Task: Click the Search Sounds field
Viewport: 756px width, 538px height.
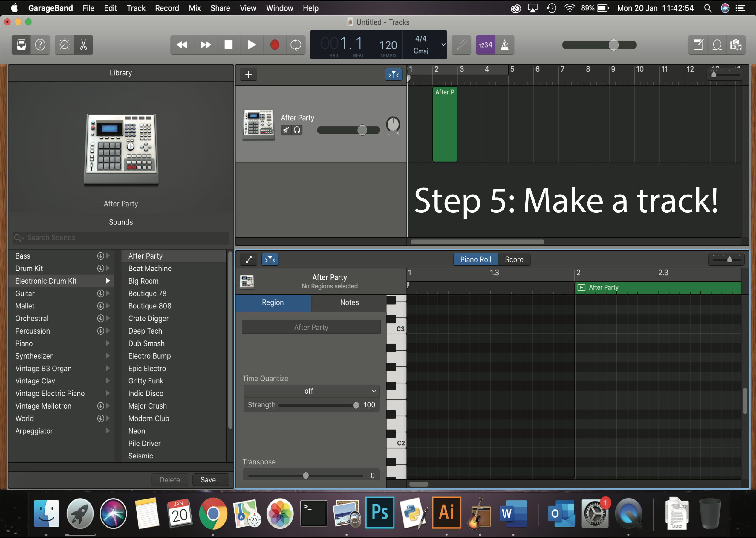Action: coord(121,238)
